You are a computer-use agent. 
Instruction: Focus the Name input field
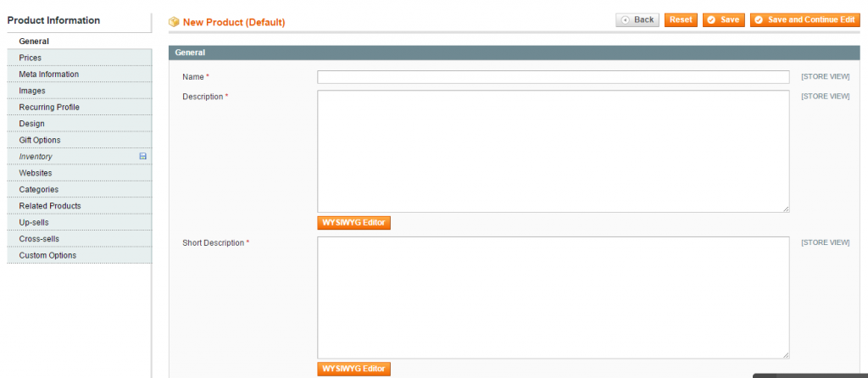point(553,77)
